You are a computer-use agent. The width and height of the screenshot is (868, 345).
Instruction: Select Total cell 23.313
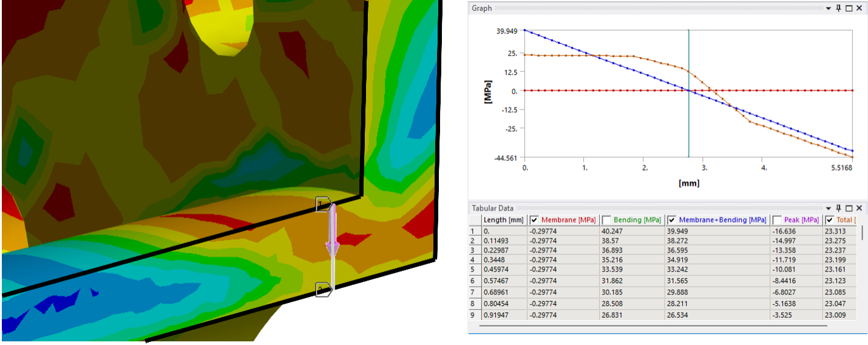point(840,231)
